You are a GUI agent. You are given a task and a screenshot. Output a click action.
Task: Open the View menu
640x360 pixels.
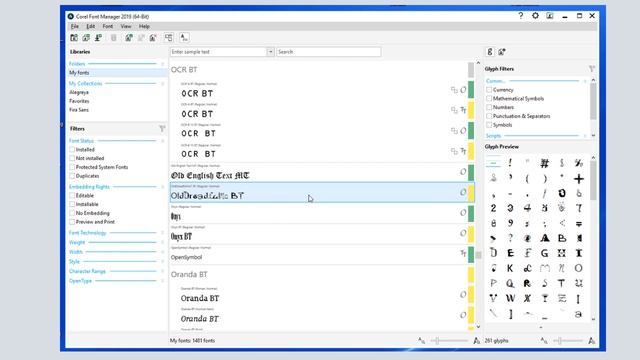click(126, 26)
